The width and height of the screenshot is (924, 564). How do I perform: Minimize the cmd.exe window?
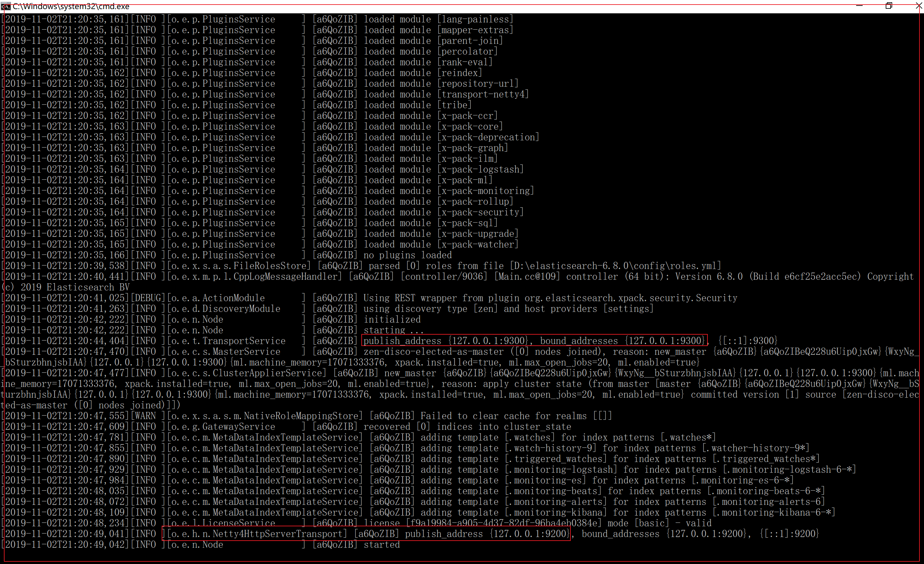point(859,6)
